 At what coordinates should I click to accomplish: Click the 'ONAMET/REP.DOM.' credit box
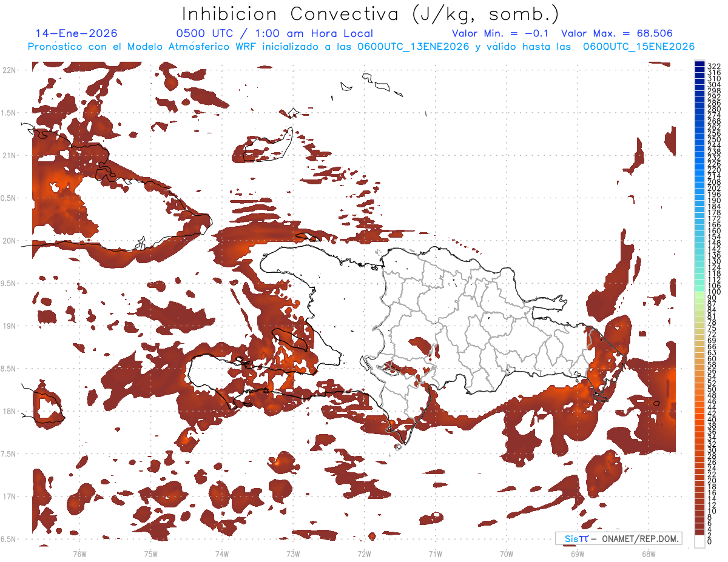pos(619,538)
